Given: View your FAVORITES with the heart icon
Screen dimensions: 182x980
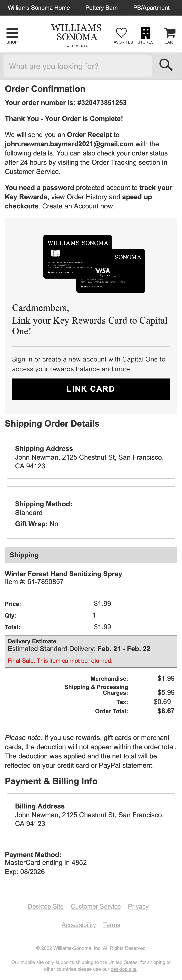Looking at the screenshot, I should click(x=122, y=34).
